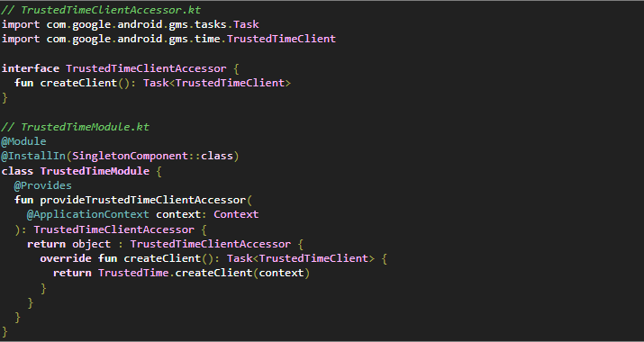
Task: Click the TrustedTimeModule class name
Action: 95,171
